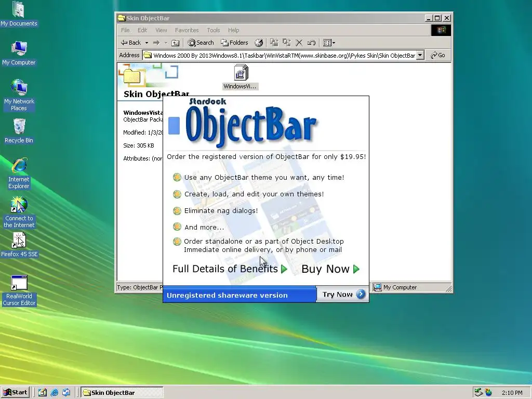Click the History toolbar icon
Screen dimensions: 532x399
point(259,43)
